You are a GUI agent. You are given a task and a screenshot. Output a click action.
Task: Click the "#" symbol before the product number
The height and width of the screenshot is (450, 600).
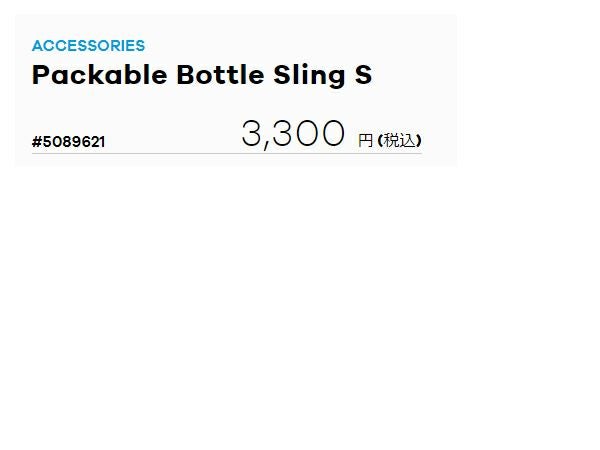point(37,142)
